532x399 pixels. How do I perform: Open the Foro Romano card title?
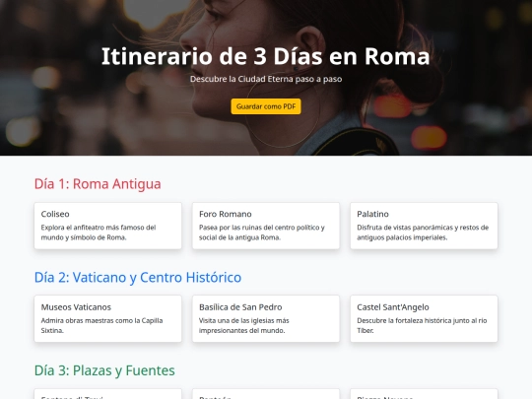click(x=226, y=214)
